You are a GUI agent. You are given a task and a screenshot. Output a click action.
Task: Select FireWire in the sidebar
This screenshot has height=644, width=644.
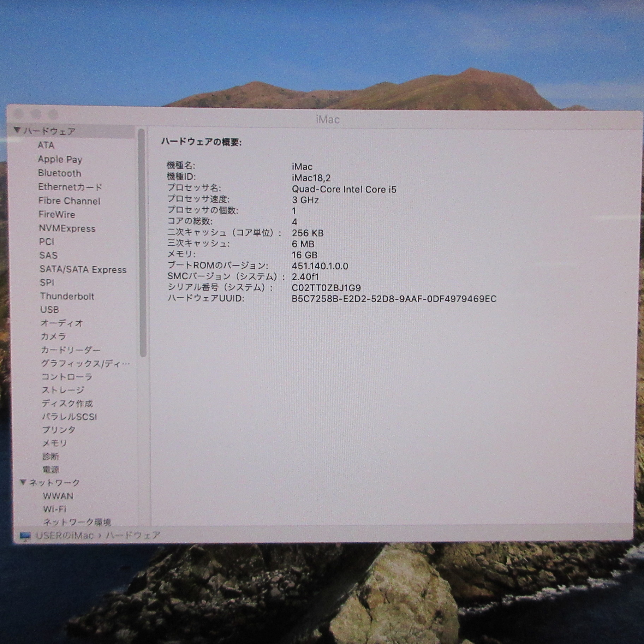coord(57,214)
